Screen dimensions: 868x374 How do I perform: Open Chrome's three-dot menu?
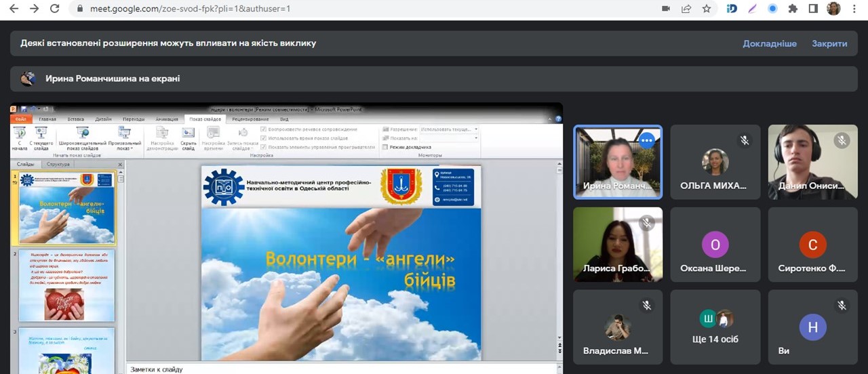pyautogui.click(x=853, y=9)
